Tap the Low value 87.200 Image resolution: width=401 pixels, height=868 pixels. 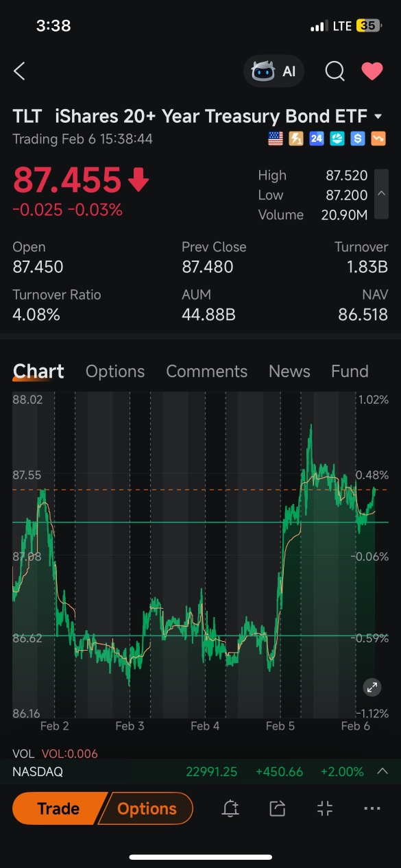(346, 195)
